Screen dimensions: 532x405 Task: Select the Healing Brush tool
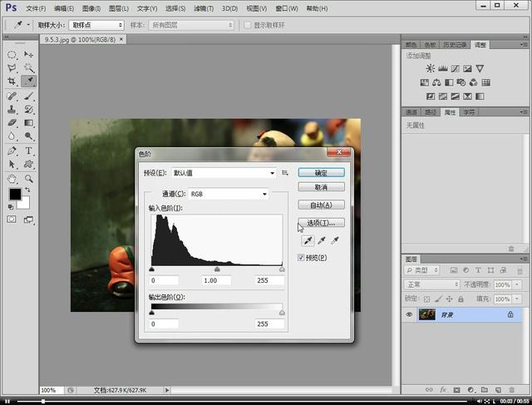12,96
